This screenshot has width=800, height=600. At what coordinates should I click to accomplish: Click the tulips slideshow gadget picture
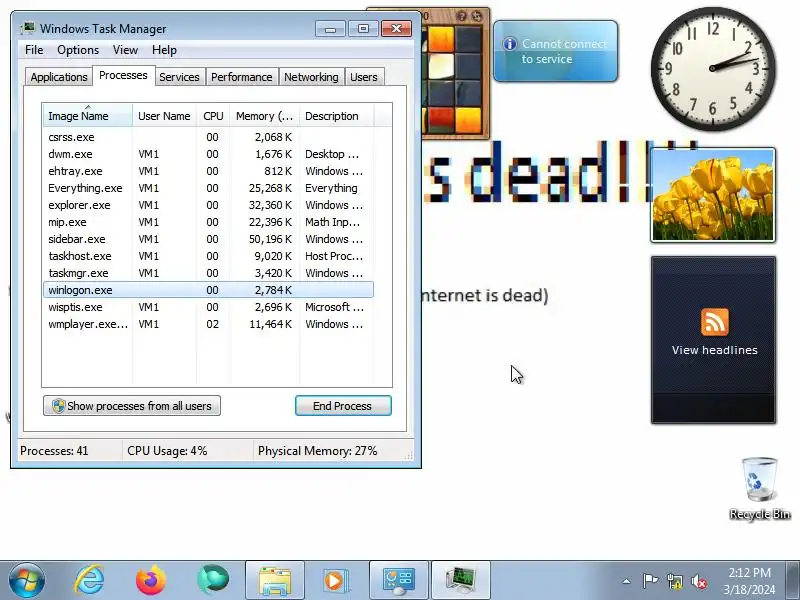pos(713,195)
